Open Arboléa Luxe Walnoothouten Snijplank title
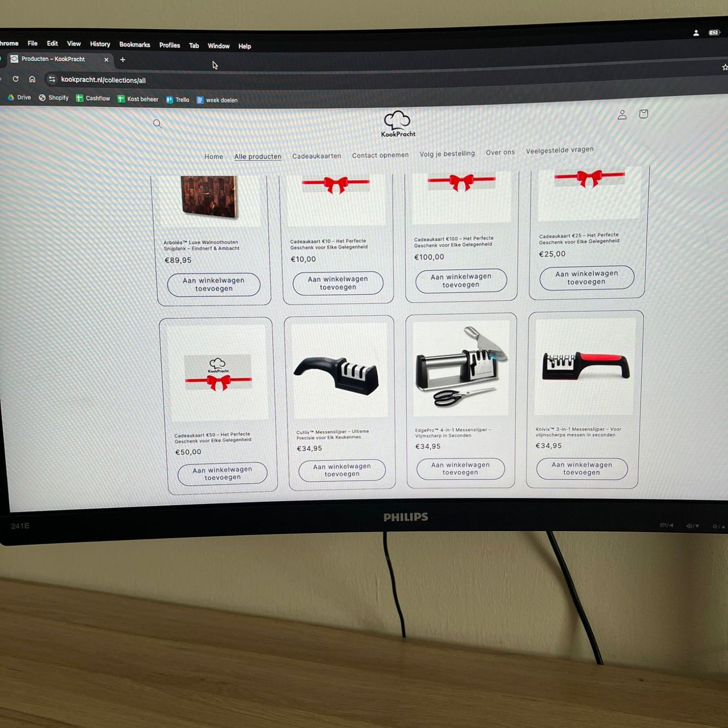 (201, 246)
